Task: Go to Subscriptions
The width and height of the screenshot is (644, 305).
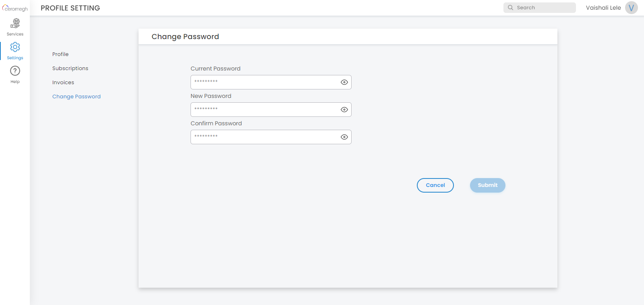Action: (70, 68)
